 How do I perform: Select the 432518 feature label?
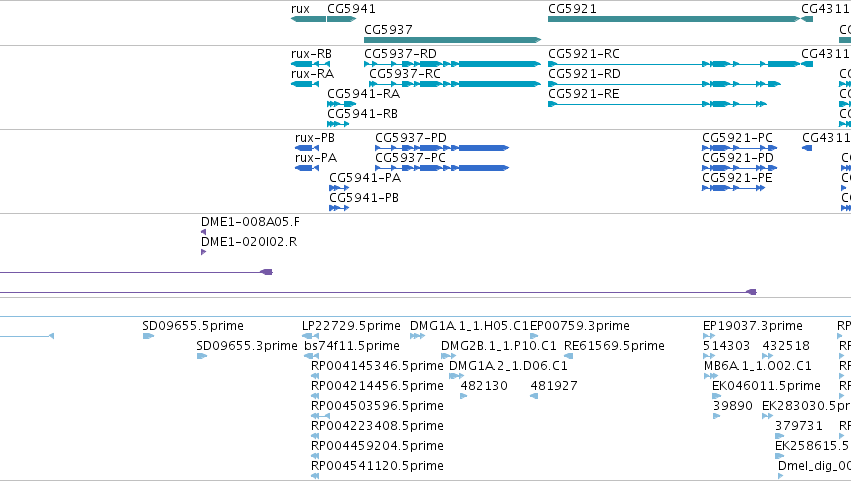pos(786,346)
